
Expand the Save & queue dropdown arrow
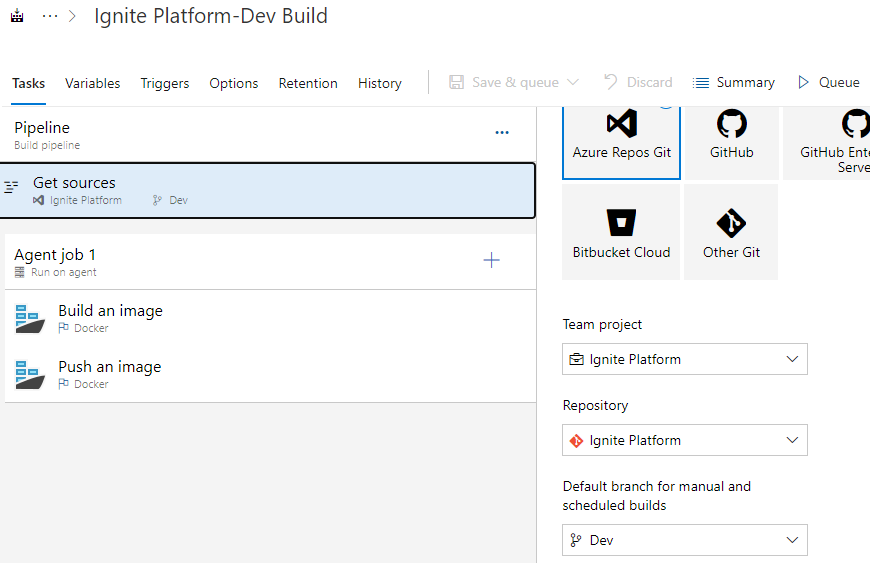[573, 83]
